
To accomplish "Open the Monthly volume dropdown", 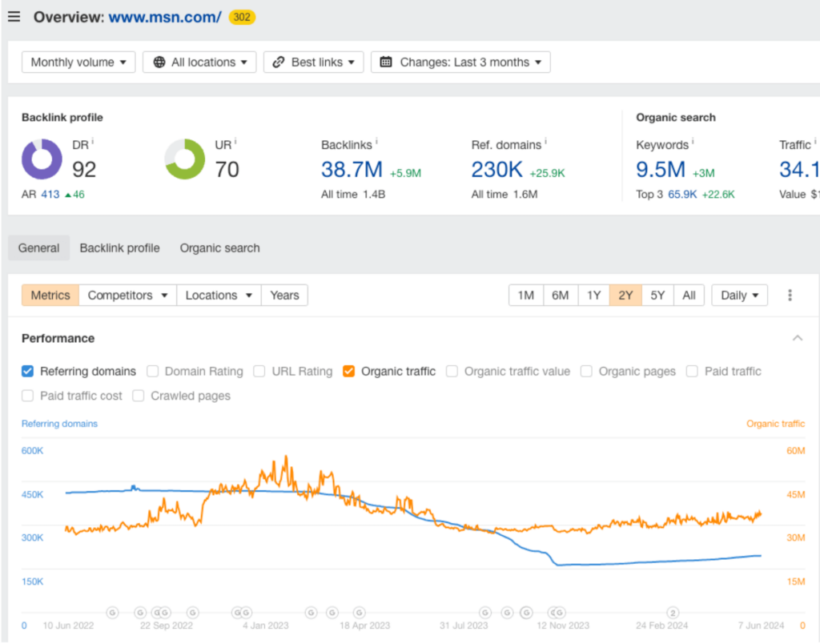I will point(78,62).
